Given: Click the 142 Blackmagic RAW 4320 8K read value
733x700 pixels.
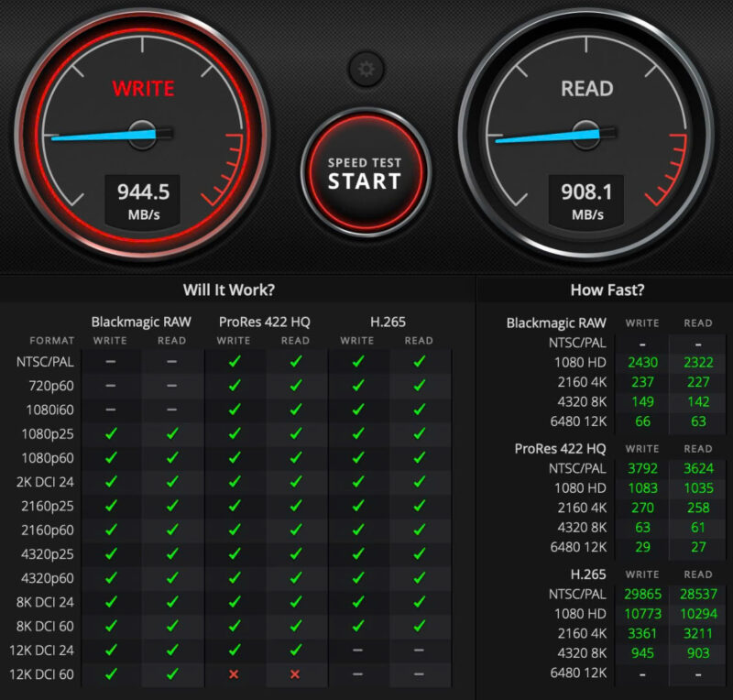Looking at the screenshot, I should [x=698, y=401].
